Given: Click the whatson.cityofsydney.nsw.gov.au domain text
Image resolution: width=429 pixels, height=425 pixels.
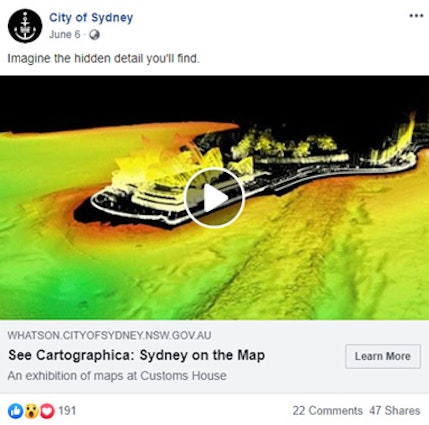Looking at the screenshot, I should (109, 335).
